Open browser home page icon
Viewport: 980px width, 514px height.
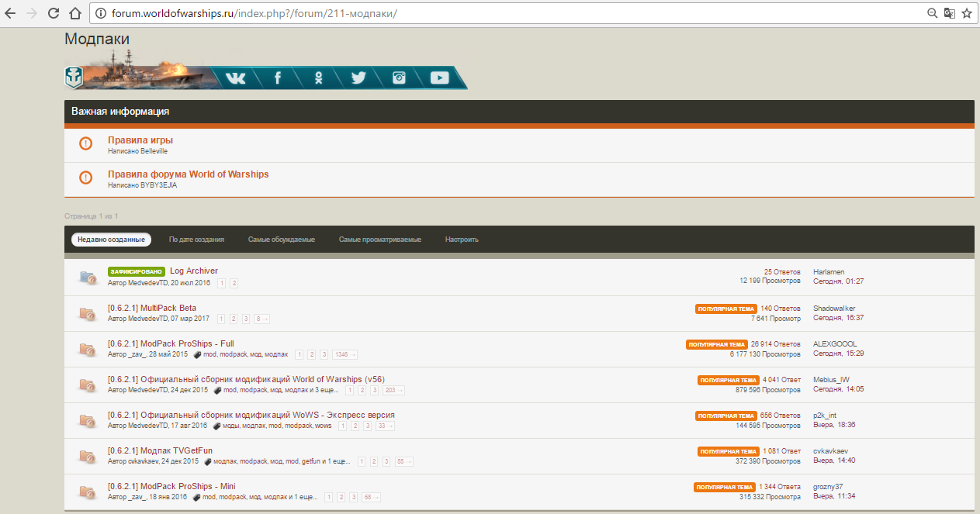[74, 13]
